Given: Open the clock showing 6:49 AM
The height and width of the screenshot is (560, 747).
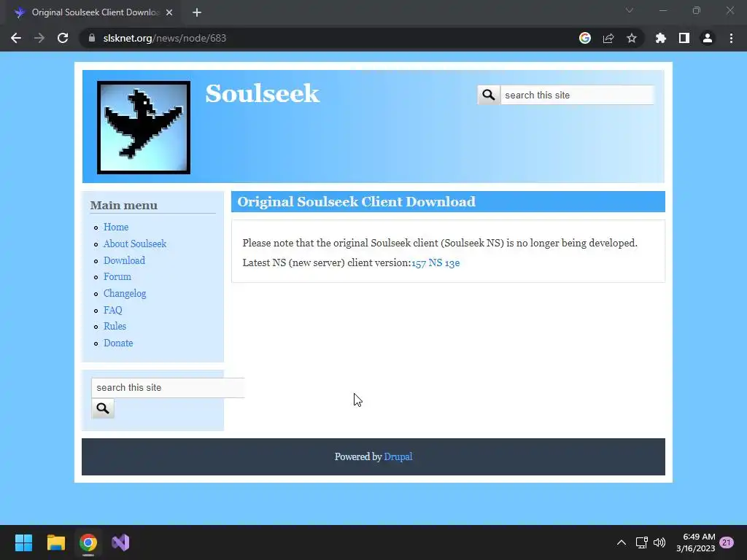Looking at the screenshot, I should (x=695, y=542).
